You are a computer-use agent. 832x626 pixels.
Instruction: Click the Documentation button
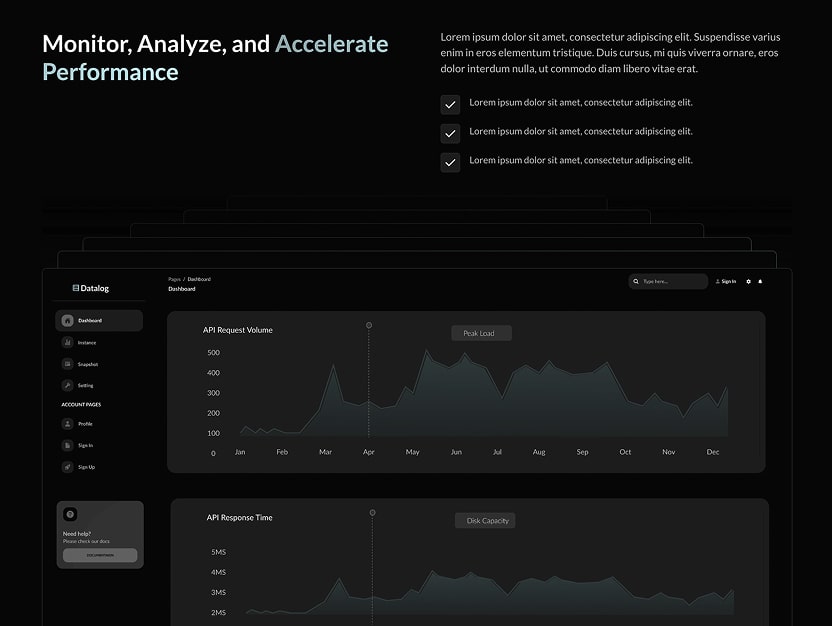pos(100,555)
